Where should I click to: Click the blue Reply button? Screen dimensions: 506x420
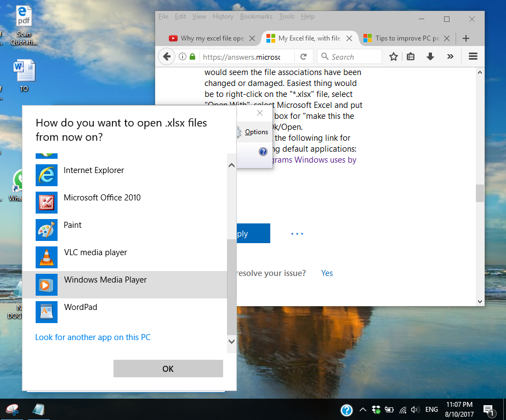[x=253, y=233]
